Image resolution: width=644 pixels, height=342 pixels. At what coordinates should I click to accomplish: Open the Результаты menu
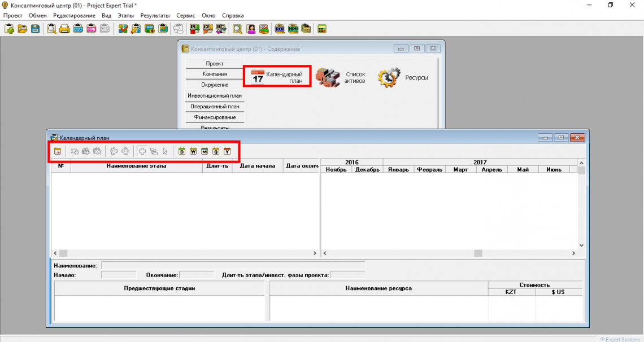(x=155, y=16)
